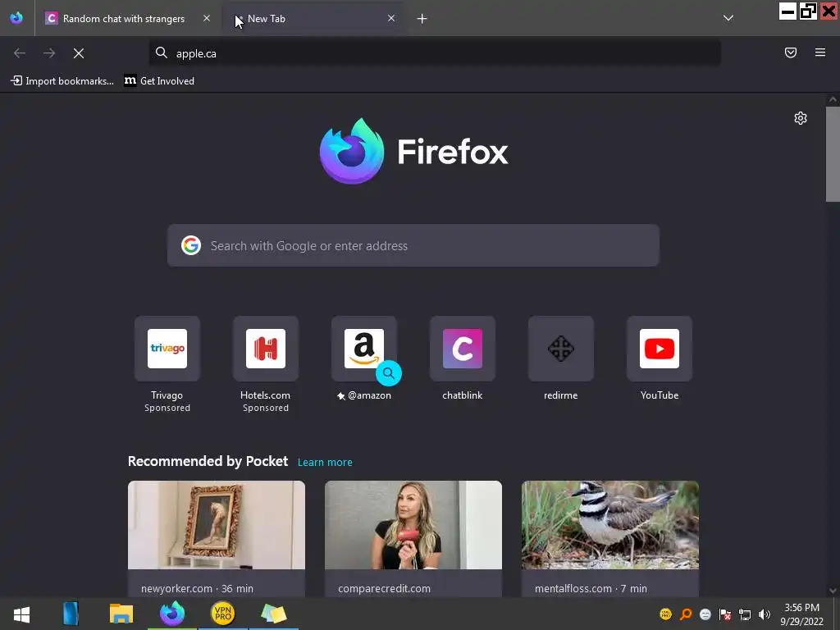Open the comparecredit.com Pocket story thumbnail
This screenshot has height=630, width=840.
[x=413, y=525]
